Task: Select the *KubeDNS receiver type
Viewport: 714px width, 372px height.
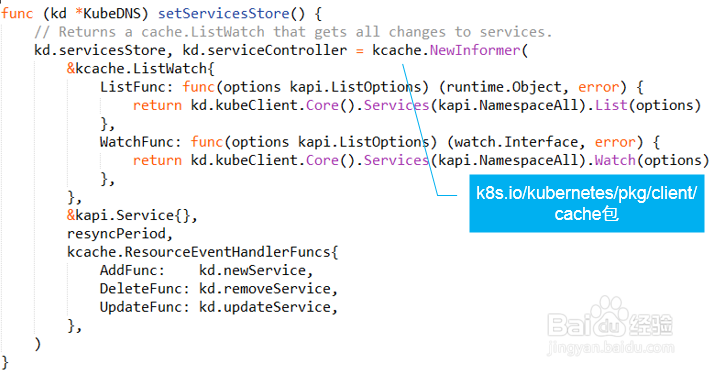Action: click(x=112, y=14)
